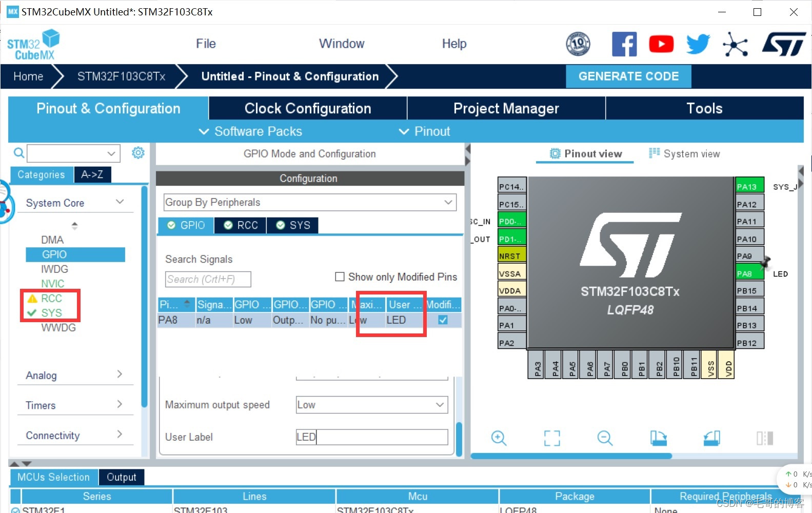Select pin NRST on the chip

tap(512, 255)
